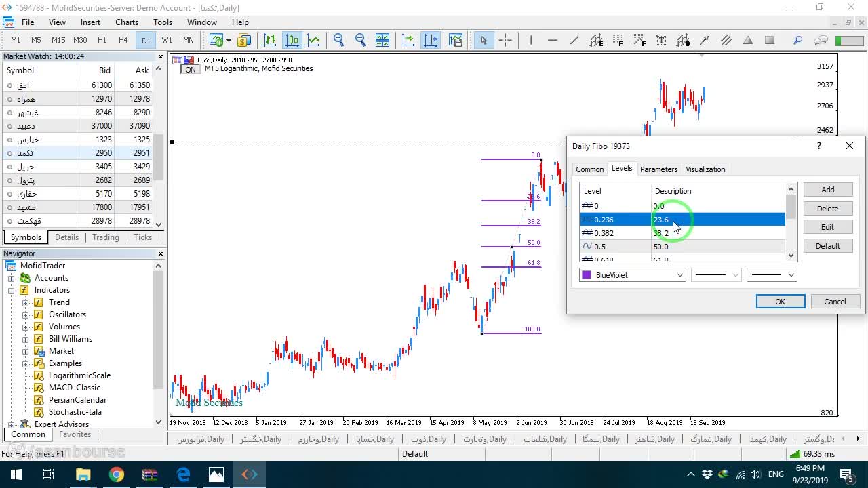Expand the Expert Advisors node
Image resolution: width=868 pixels, height=488 pixels.
point(12,424)
